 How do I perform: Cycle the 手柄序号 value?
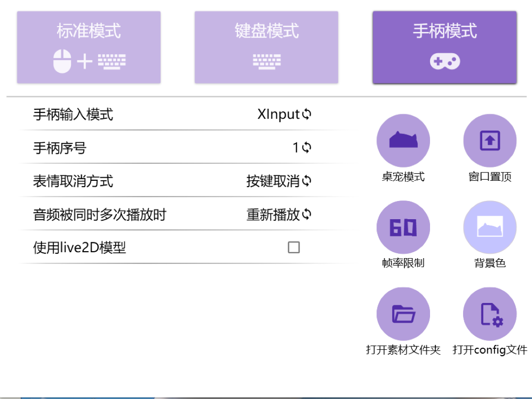[x=306, y=147]
